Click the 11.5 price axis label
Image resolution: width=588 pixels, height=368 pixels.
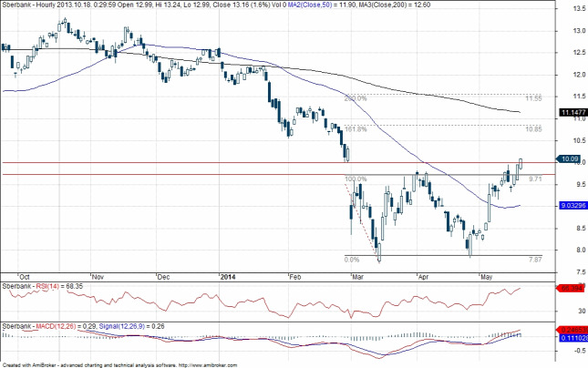pos(580,97)
